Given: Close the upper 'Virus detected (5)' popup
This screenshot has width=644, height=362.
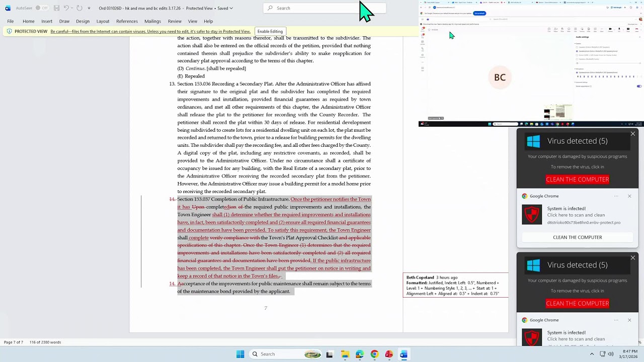Looking at the screenshot, I should [x=633, y=134].
